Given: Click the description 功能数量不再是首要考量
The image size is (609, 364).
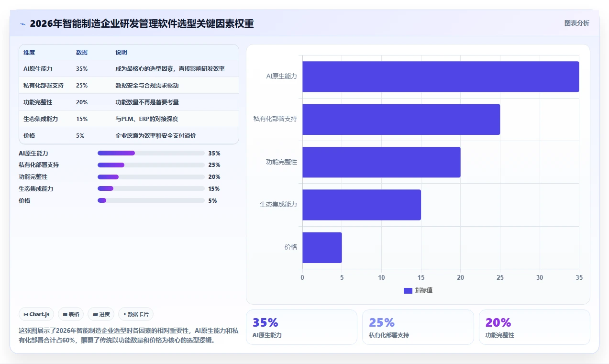Looking at the screenshot, I should click(x=147, y=102).
